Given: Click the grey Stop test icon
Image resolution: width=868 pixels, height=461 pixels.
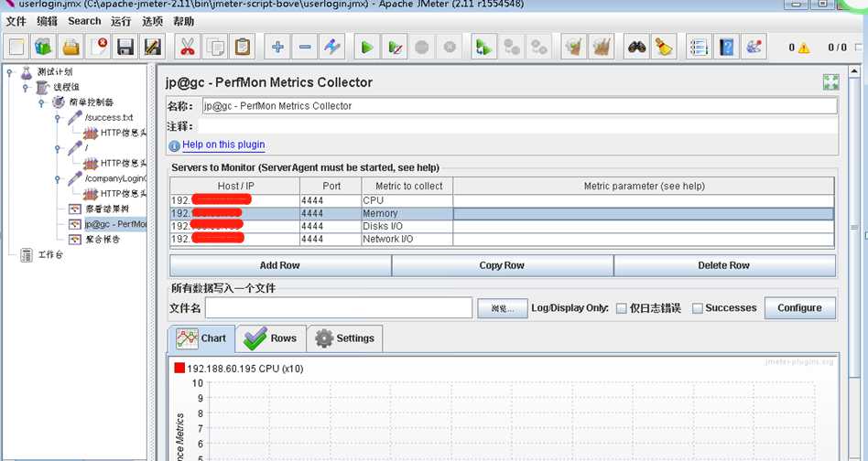Looking at the screenshot, I should [422, 47].
